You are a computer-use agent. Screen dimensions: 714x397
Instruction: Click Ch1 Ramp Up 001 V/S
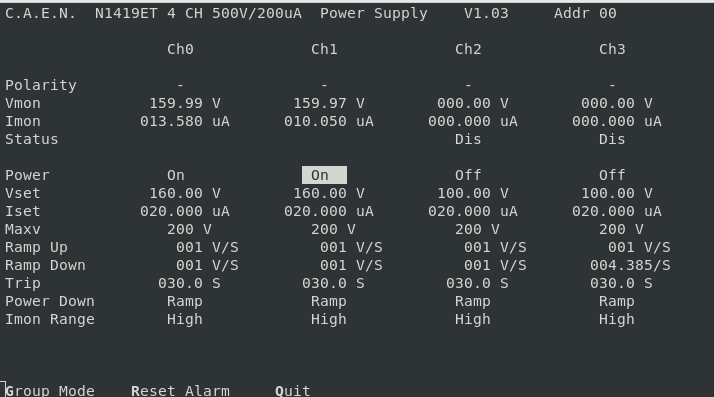351,247
